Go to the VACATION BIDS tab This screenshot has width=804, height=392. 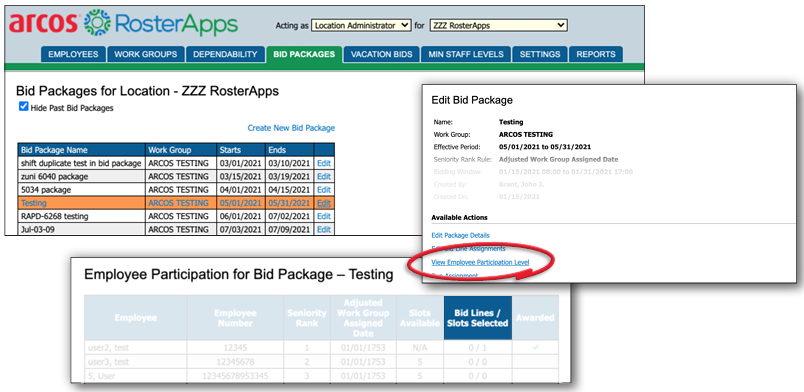tap(381, 54)
